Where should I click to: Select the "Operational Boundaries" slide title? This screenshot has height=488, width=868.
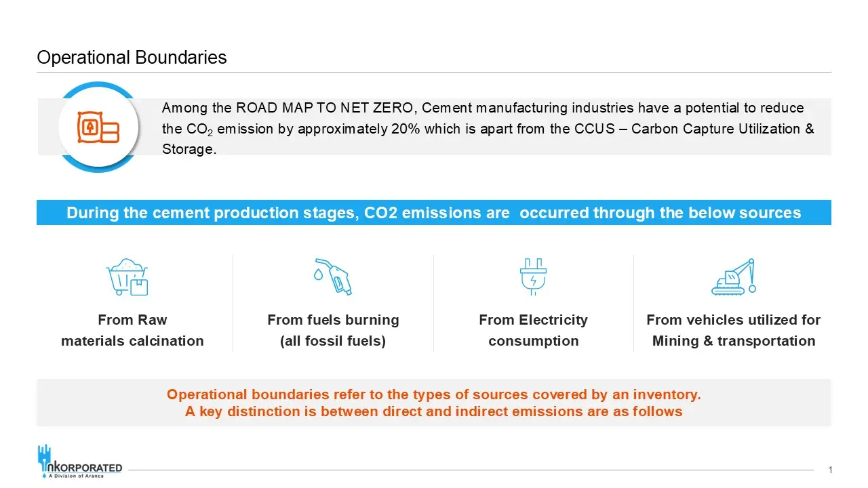point(132,58)
